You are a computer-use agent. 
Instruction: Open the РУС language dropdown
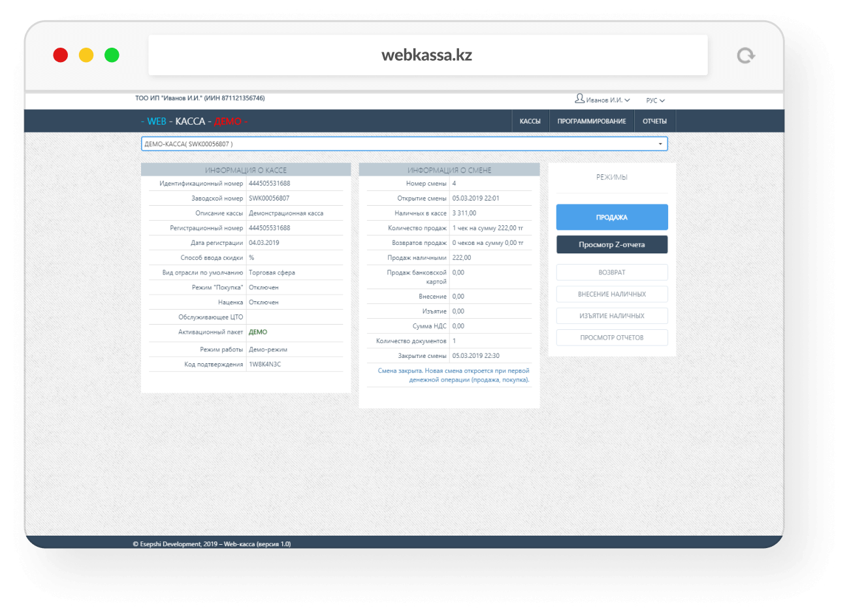(x=655, y=101)
